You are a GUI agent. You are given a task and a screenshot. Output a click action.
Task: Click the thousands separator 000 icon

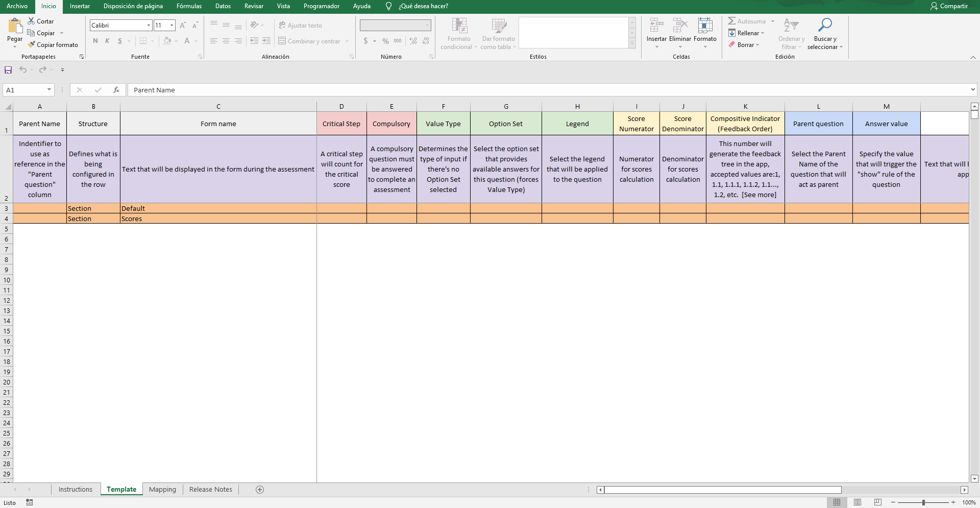tap(398, 41)
